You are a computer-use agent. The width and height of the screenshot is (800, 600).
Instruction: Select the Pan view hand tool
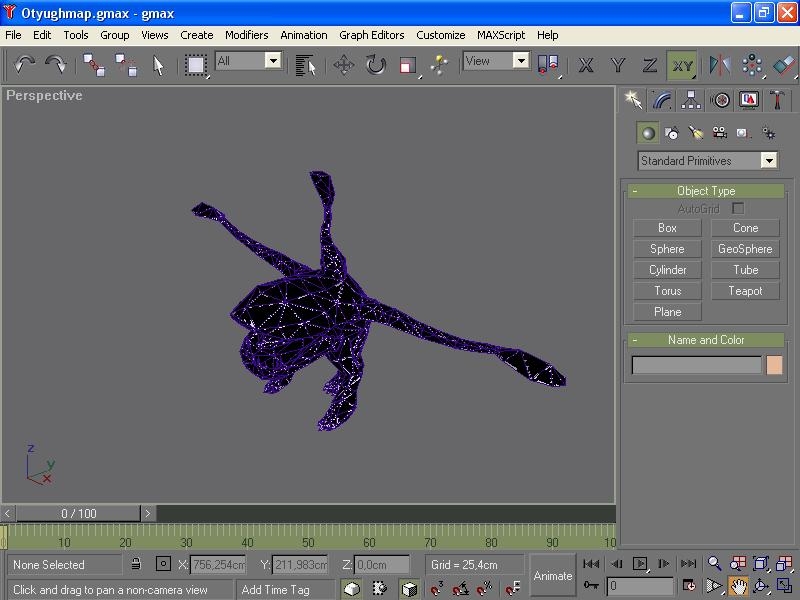tap(738, 586)
